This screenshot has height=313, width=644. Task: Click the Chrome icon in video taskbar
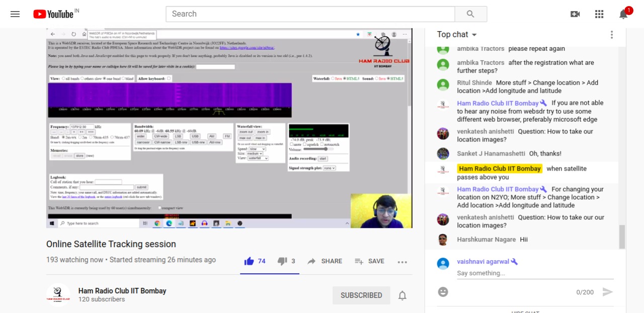pos(157,223)
